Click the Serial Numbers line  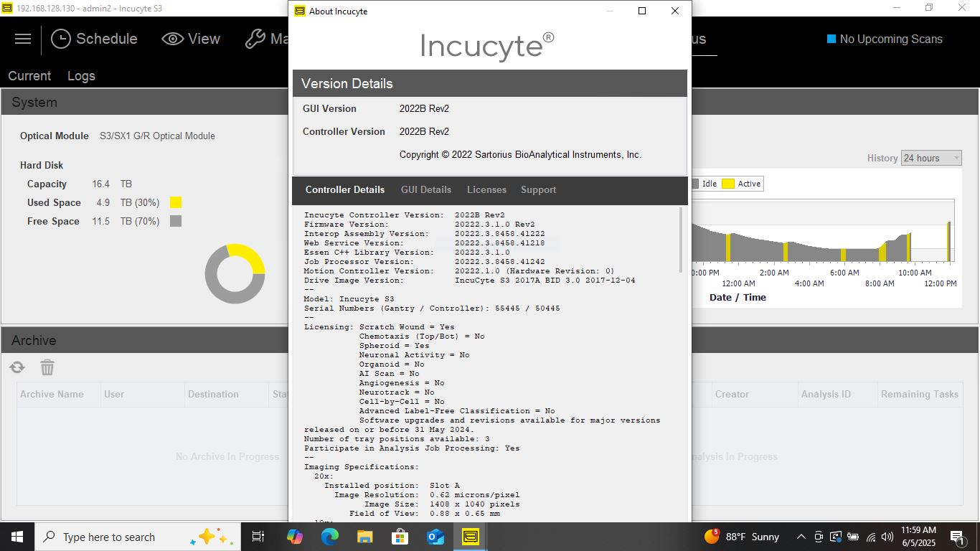tap(432, 309)
